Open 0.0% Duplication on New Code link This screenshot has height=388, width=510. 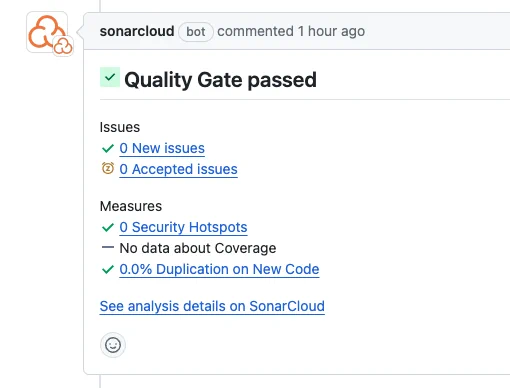[219, 269]
